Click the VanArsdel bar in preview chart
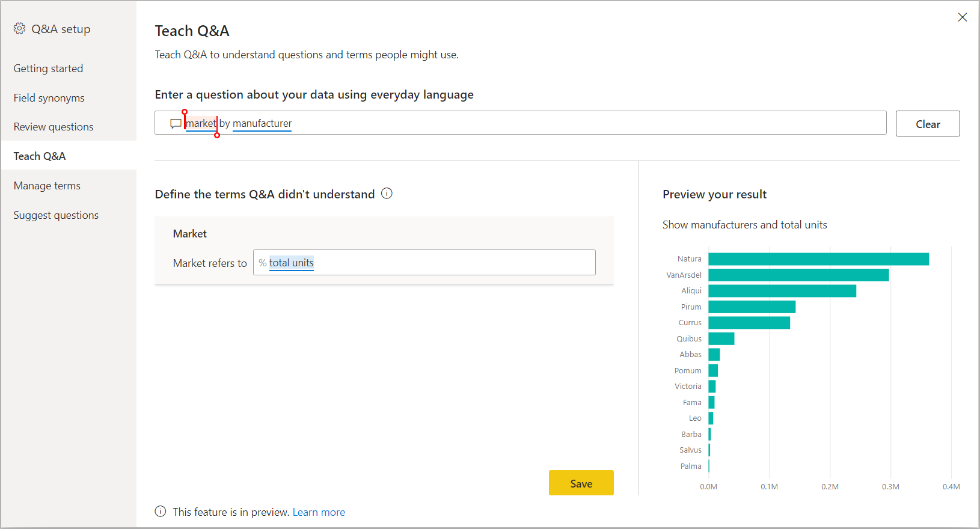 [x=798, y=275]
